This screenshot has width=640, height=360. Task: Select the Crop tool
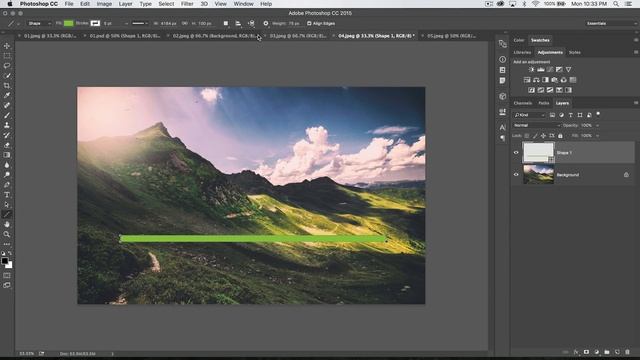(x=7, y=86)
